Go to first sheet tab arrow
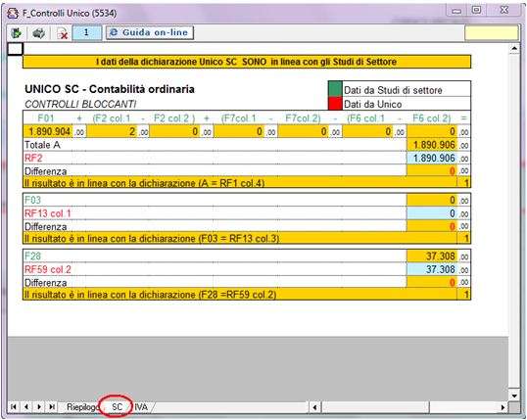This screenshot has height=420, width=527. click(x=13, y=407)
